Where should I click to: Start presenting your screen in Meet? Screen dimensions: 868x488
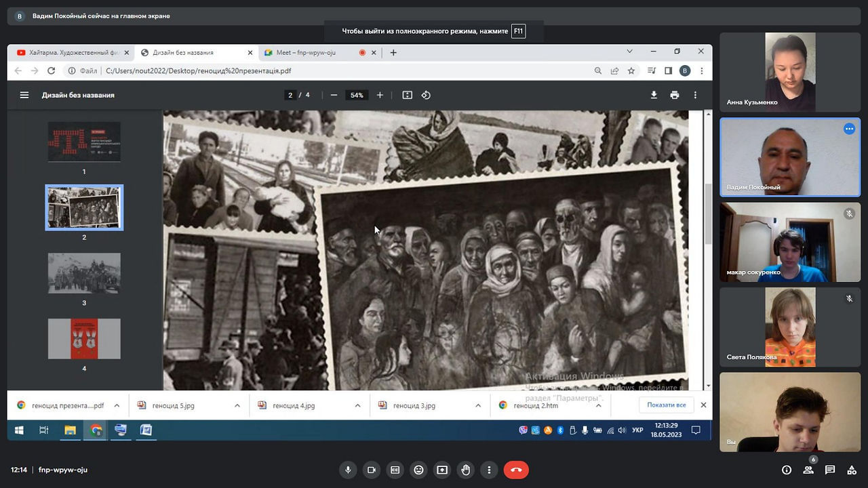tap(442, 470)
